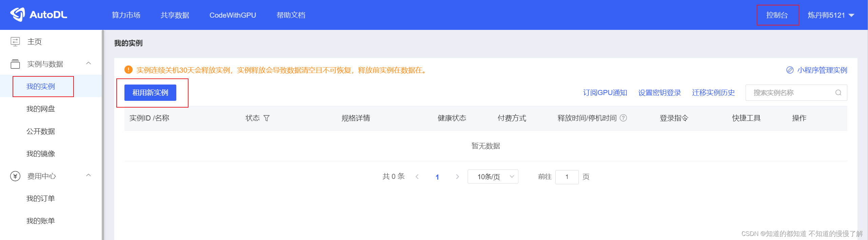Click the 租用新实例 button
The image size is (868, 240).
(x=150, y=93)
